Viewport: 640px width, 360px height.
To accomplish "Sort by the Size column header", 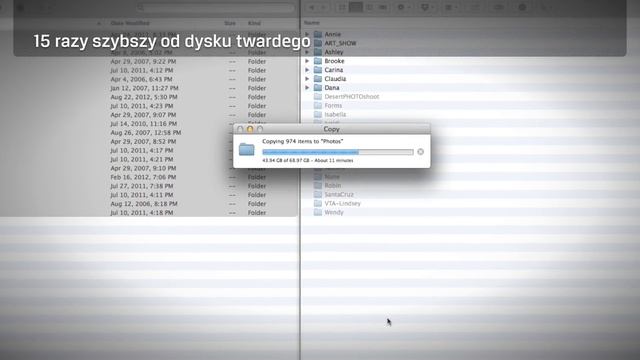I will coord(230,23).
